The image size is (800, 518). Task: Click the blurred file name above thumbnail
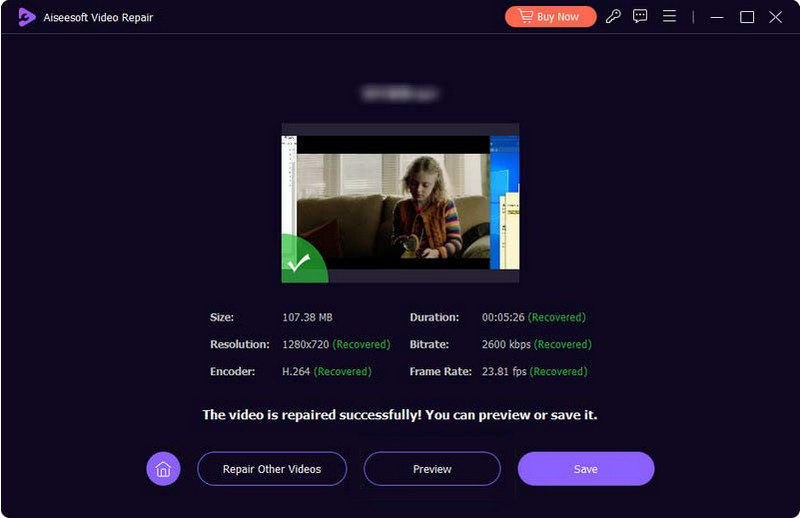coord(400,93)
